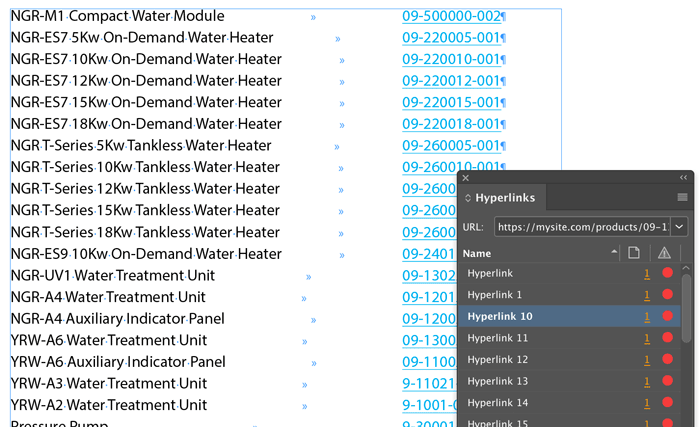The image size is (700, 427).
Task: Select the Hyperlink 13 row
Action: (569, 381)
